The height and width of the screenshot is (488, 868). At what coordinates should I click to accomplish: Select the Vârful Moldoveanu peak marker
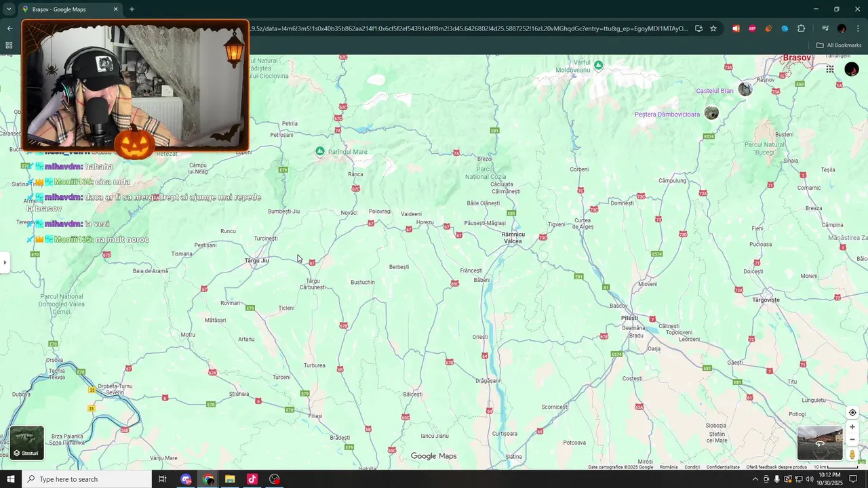[x=598, y=65]
